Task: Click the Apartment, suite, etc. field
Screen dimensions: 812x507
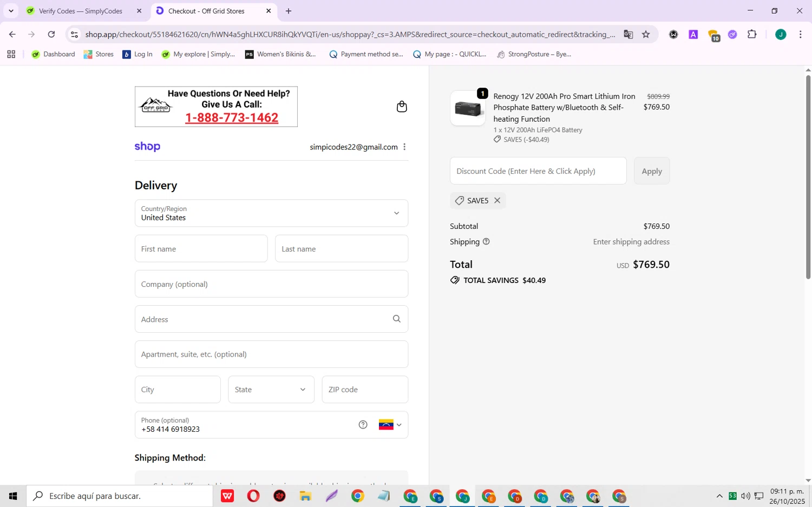Action: tap(271, 354)
